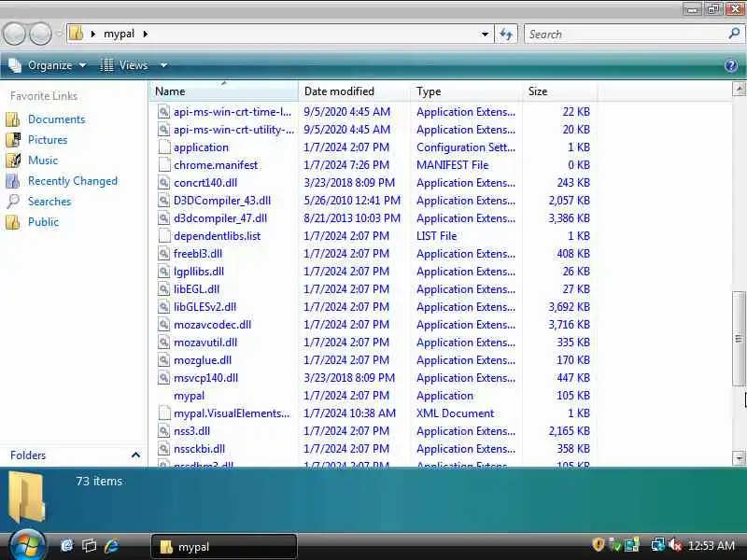Click the Show Desktop quick launch icon
This screenshot has height=560, width=747.
(67, 546)
